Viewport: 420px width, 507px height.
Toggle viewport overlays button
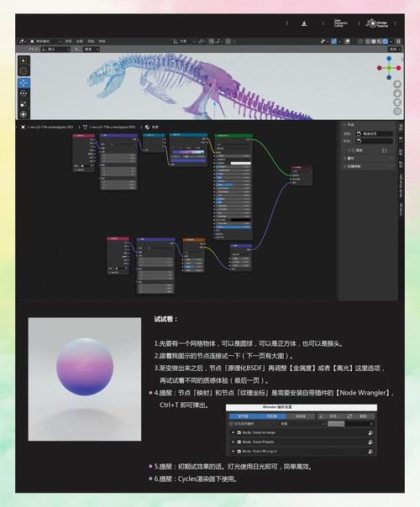click(x=348, y=41)
